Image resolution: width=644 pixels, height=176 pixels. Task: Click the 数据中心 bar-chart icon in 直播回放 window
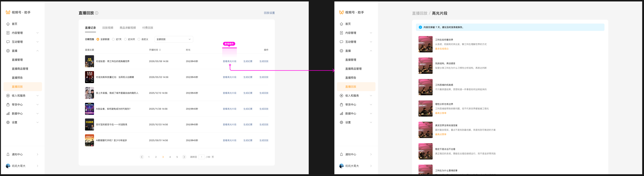click(8, 114)
